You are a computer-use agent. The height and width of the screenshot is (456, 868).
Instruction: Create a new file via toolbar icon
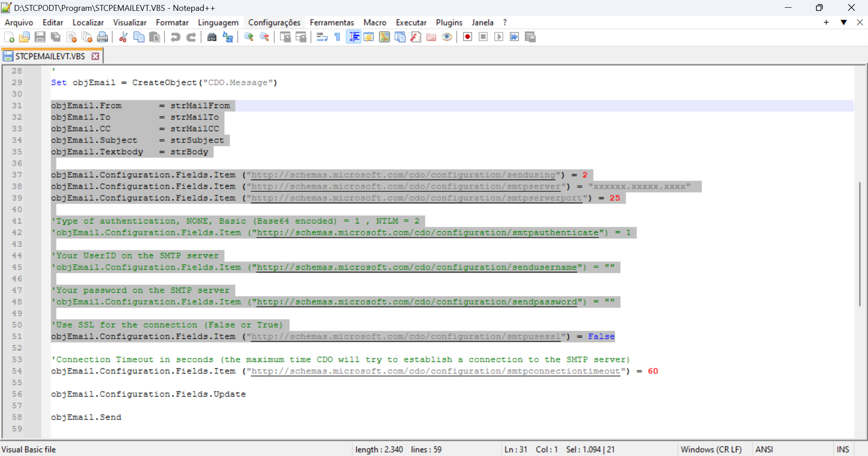9,37
